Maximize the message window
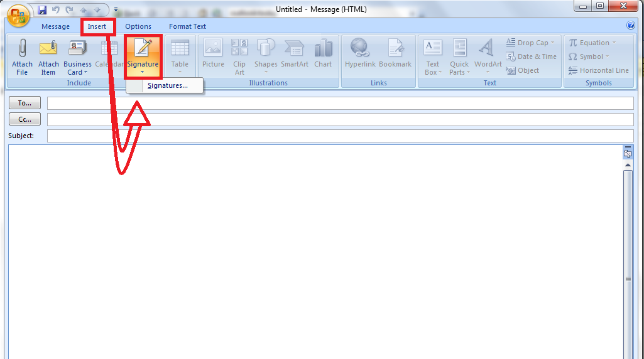 click(599, 6)
